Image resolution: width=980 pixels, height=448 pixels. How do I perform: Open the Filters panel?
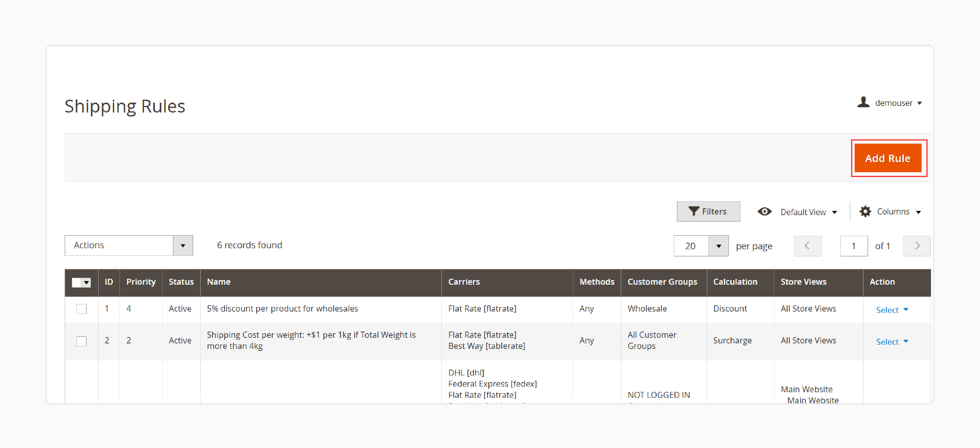(x=708, y=212)
